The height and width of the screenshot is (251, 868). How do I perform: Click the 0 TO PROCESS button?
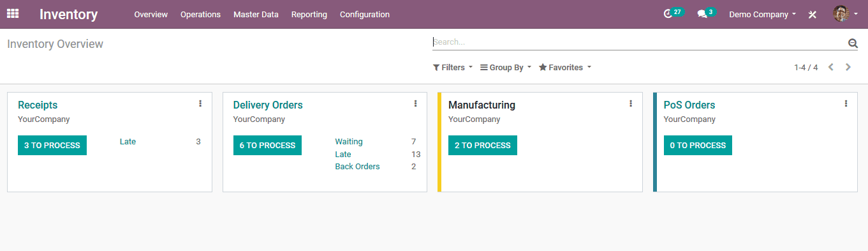[698, 146]
